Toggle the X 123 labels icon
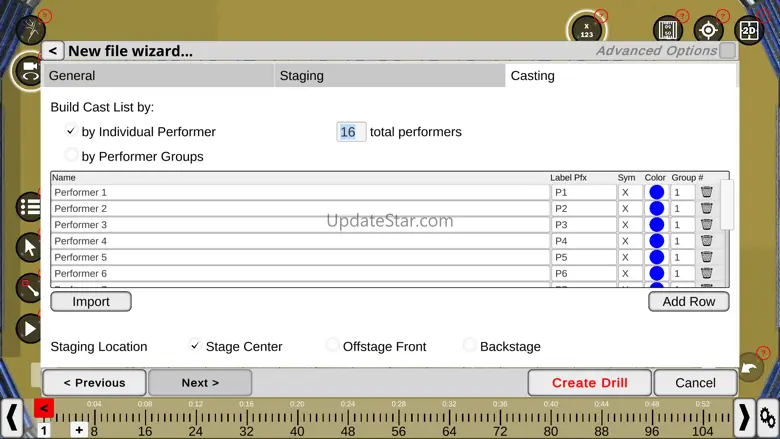780x439 pixels. click(x=586, y=30)
